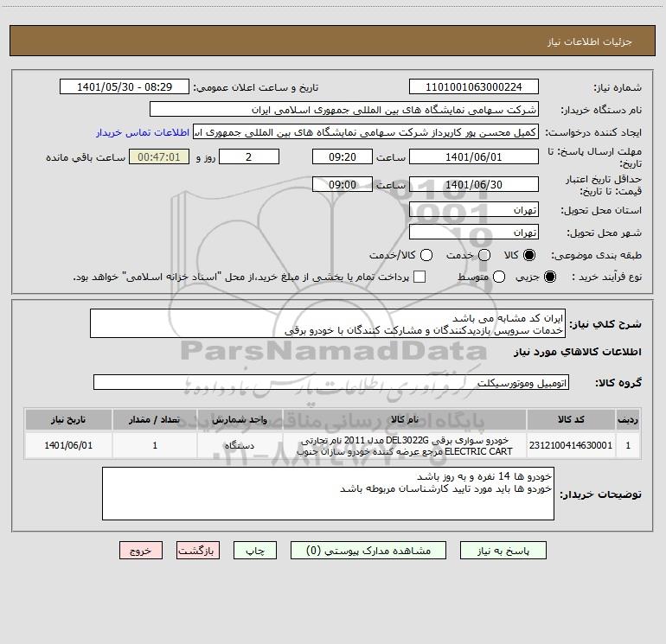Click the announcement date field 1401/05/30 - 08:29

[125, 86]
